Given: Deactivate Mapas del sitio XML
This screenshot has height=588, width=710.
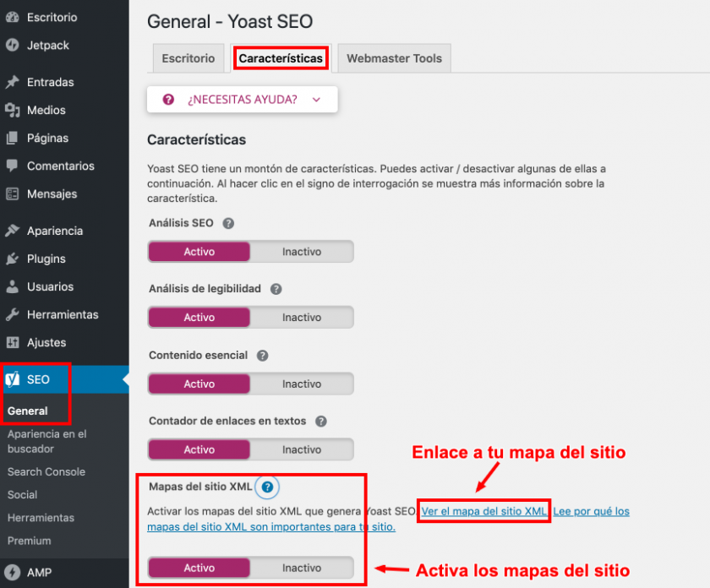Looking at the screenshot, I should (303, 569).
